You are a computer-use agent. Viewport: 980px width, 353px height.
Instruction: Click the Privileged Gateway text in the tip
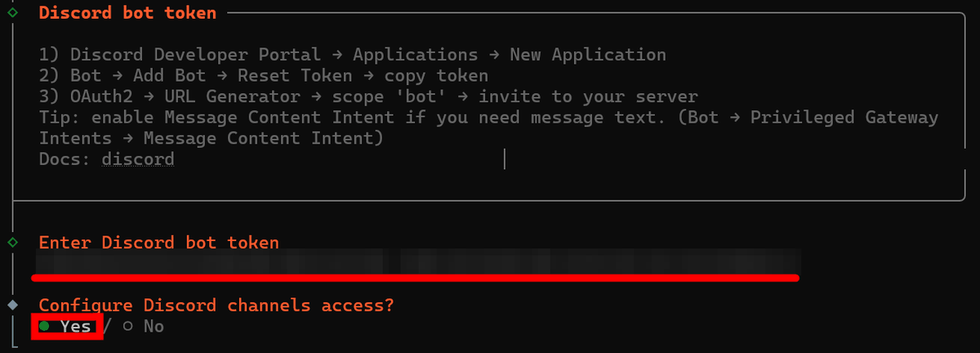(x=844, y=118)
